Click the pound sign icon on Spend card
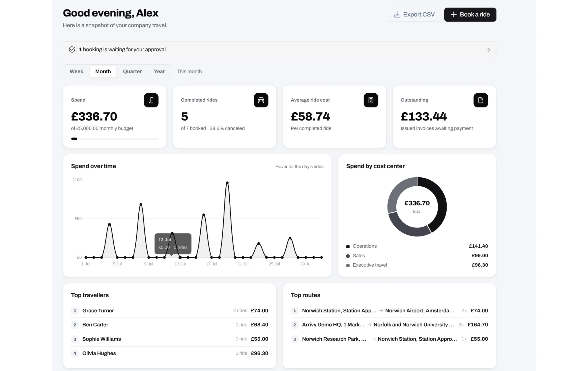The width and height of the screenshot is (588, 371). coord(151,100)
